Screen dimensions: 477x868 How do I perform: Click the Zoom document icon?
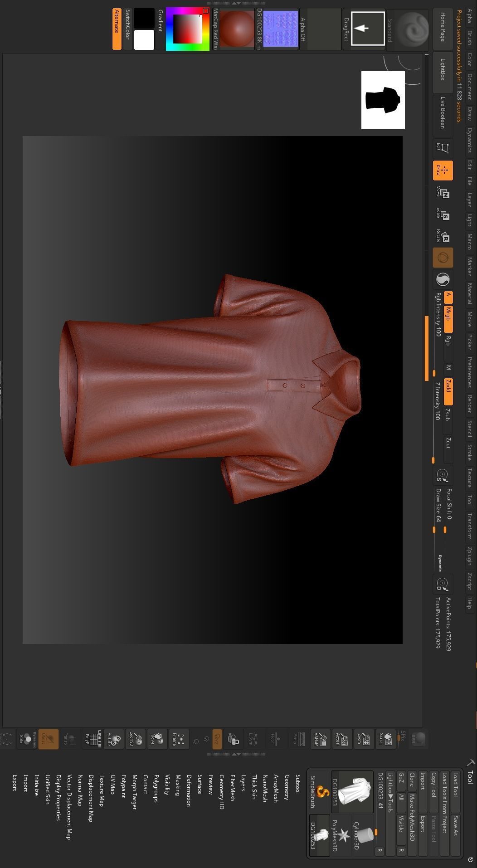[364, 739]
